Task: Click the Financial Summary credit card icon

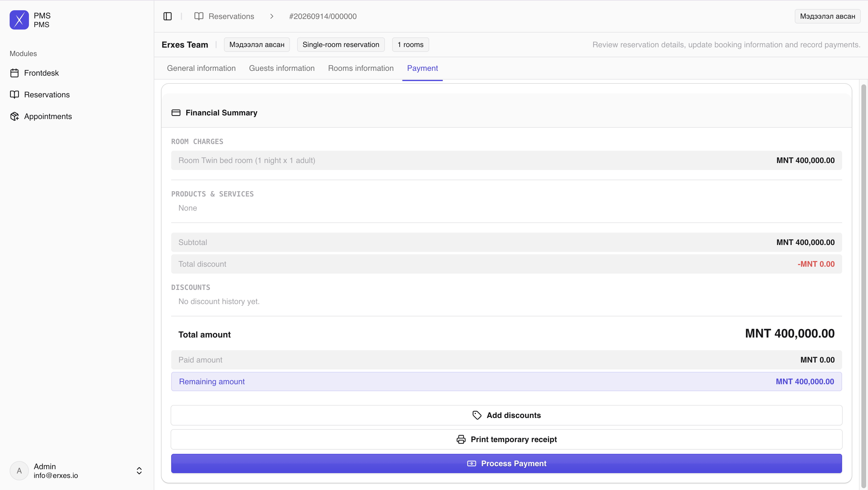Action: click(176, 113)
